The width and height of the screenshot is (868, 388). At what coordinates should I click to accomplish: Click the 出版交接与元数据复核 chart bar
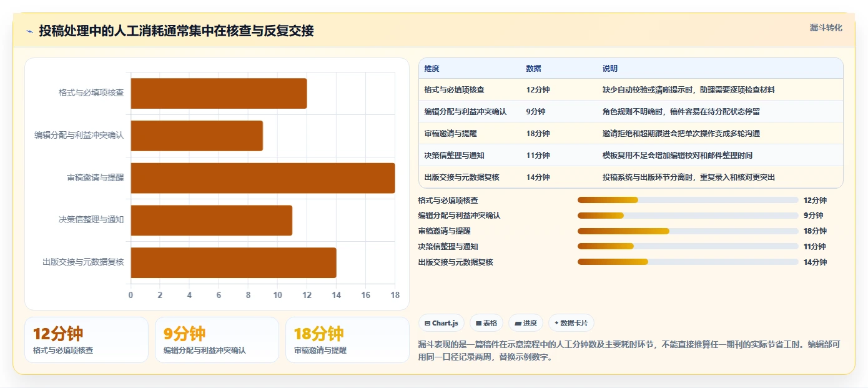coord(234,262)
